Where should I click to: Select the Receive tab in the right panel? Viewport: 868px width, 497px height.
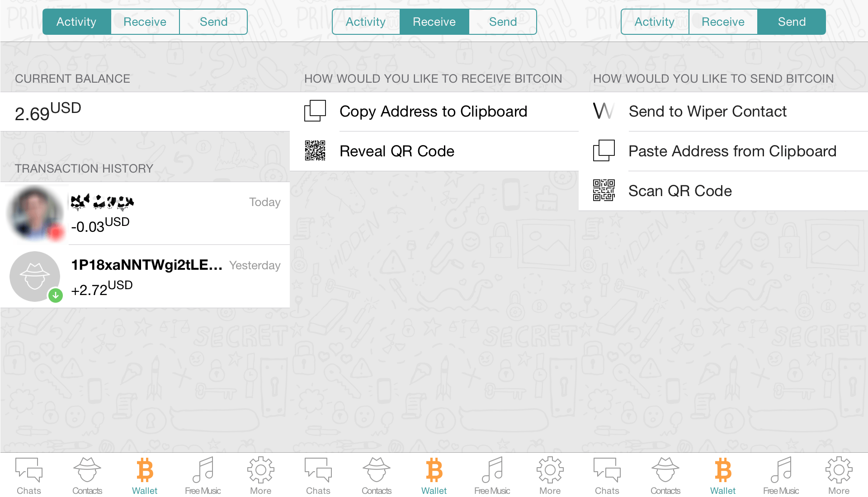[x=723, y=22]
